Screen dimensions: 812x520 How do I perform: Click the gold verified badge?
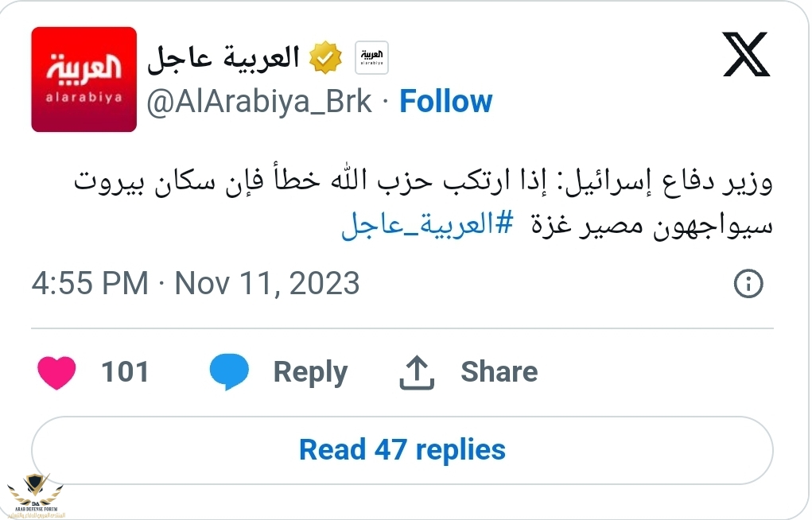click(326, 58)
